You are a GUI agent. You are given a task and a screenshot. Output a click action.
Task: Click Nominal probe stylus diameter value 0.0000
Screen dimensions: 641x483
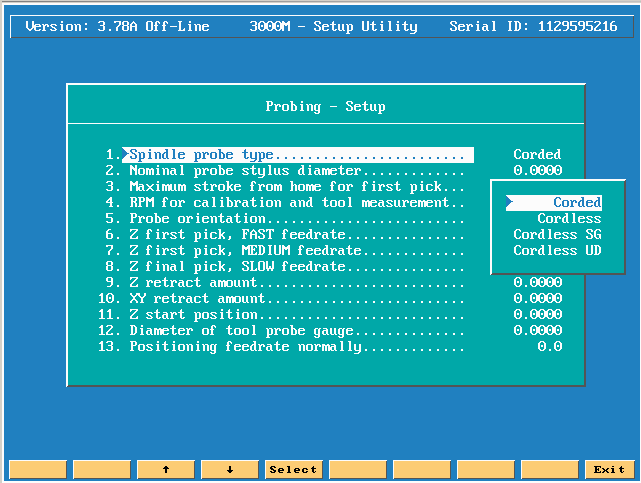click(x=538, y=170)
